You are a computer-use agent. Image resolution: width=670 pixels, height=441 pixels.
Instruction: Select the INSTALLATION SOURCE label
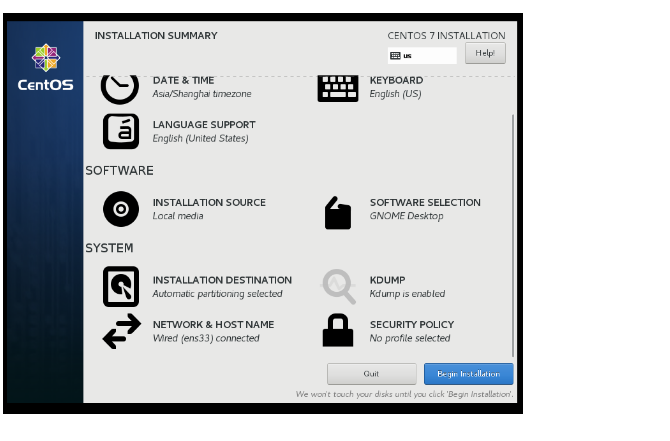coord(209,203)
